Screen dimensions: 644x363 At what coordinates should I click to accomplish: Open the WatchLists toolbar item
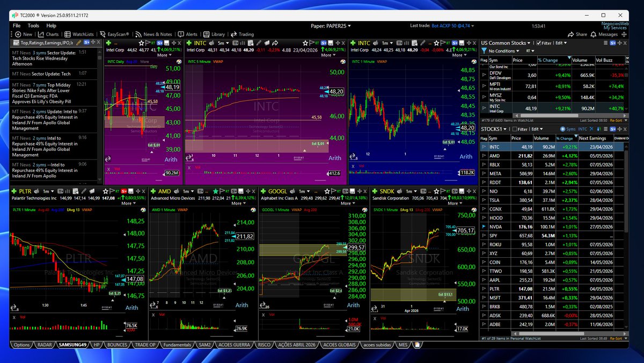click(79, 34)
